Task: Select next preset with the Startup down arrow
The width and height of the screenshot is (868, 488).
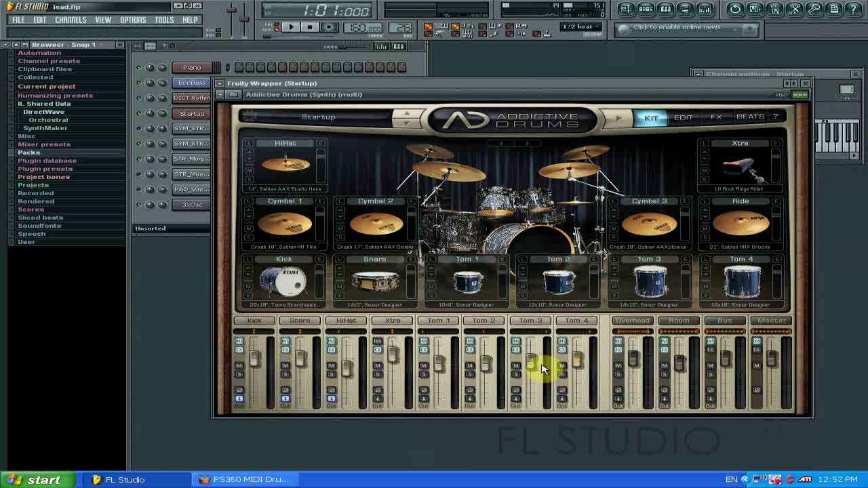Action: [x=406, y=123]
